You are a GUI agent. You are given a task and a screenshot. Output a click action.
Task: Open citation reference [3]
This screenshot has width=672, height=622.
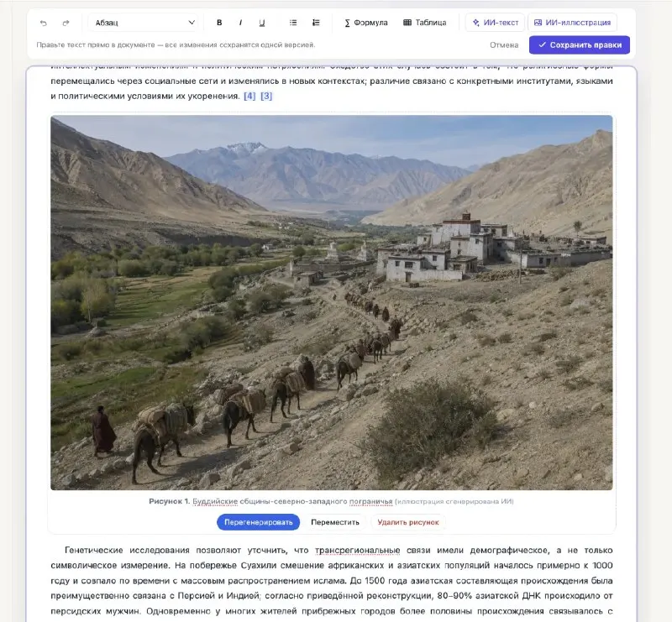point(266,96)
